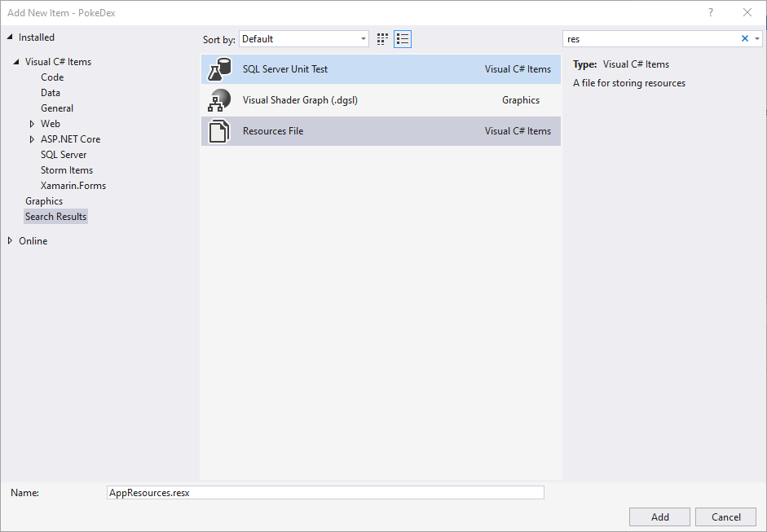Click the Resources File document icon
This screenshot has width=767, height=532.
tap(218, 131)
